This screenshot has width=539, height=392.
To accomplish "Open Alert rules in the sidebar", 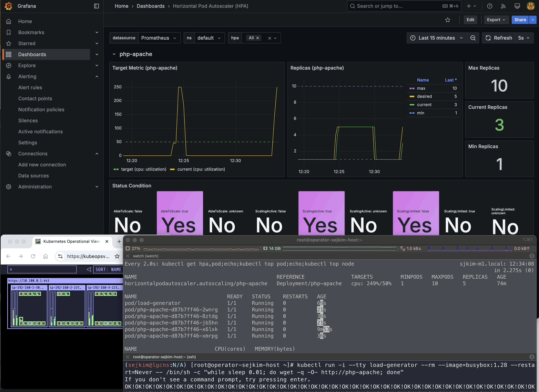I will click(30, 87).
